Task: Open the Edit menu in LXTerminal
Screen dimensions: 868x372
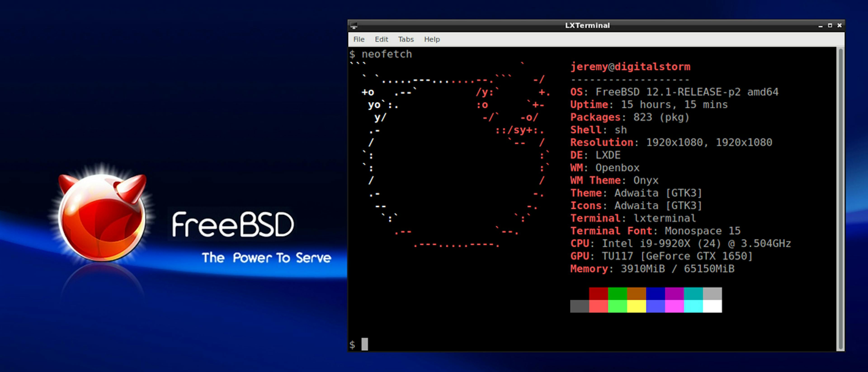Action: [381, 39]
